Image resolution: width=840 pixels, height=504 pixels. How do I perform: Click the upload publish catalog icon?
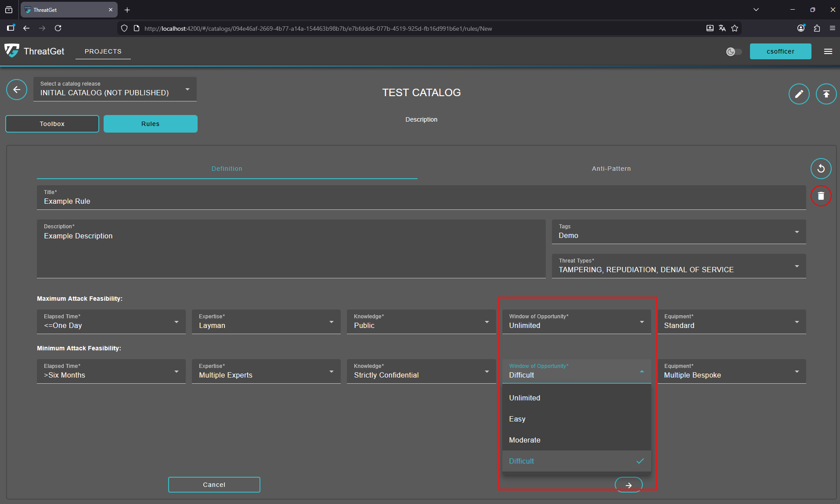[x=826, y=94]
